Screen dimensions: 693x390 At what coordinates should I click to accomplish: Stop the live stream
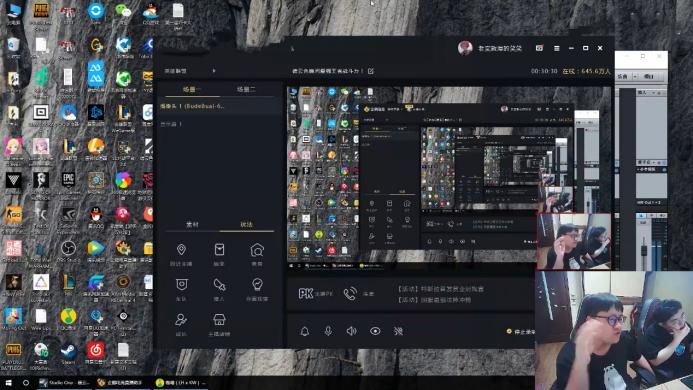521,331
